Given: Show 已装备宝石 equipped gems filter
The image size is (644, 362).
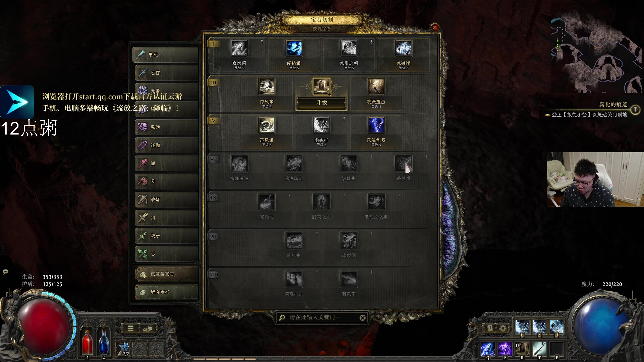Looking at the screenshot, I should coord(166,274).
